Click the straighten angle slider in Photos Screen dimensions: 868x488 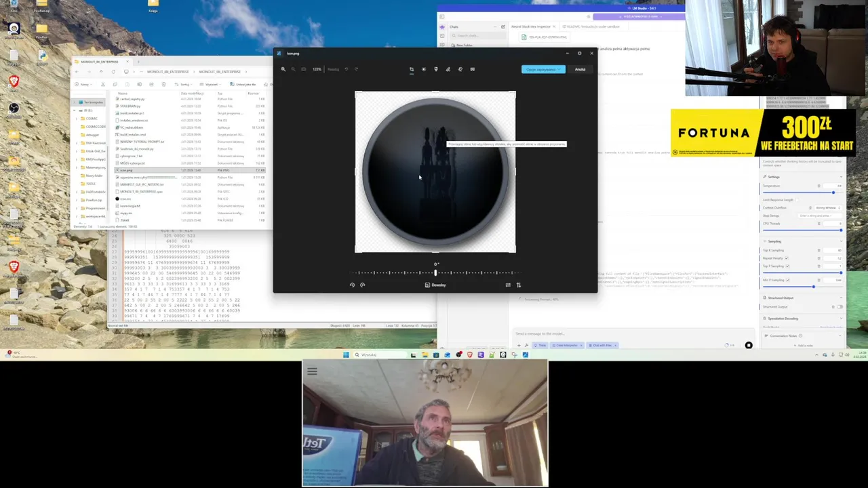click(435, 272)
